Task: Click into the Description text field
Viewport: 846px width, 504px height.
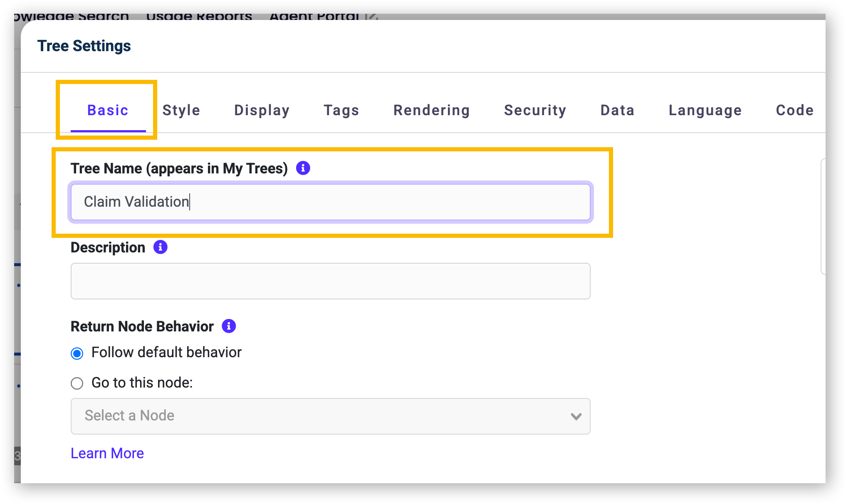Action: coord(331,281)
